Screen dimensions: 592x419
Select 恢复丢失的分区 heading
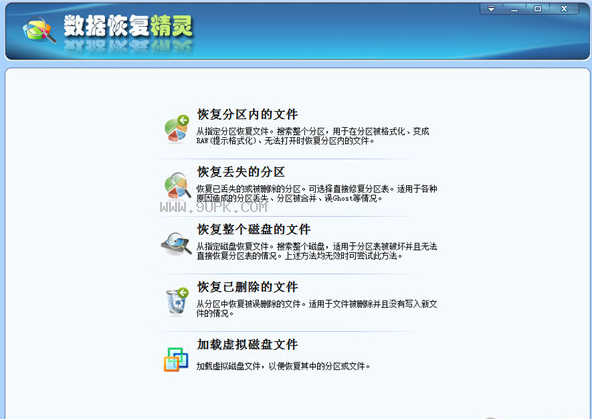[241, 172]
